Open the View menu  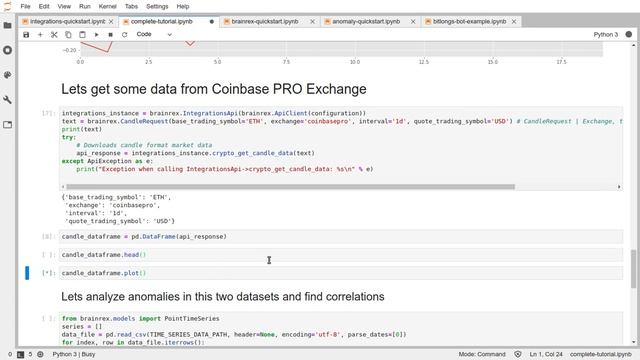click(64, 7)
